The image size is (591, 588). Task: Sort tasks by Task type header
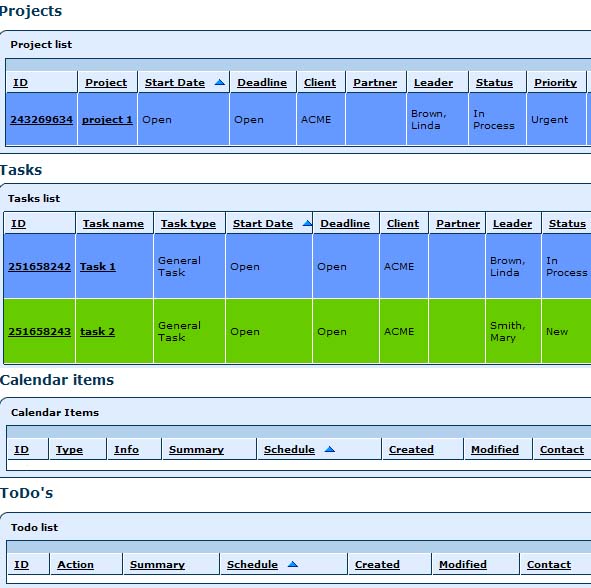pos(188,224)
